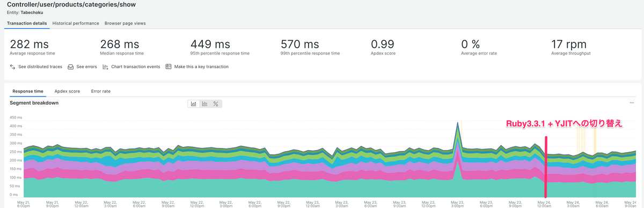This screenshot has width=644, height=208.
Task: Click the 0 ms y-axis label
Action: [x=14, y=195]
